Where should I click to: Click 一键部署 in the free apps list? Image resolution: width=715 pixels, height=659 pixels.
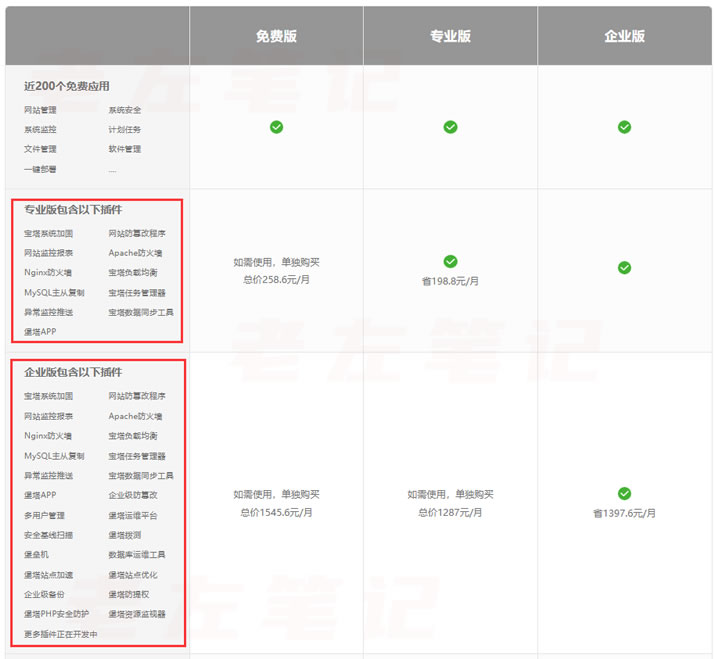click(x=40, y=170)
